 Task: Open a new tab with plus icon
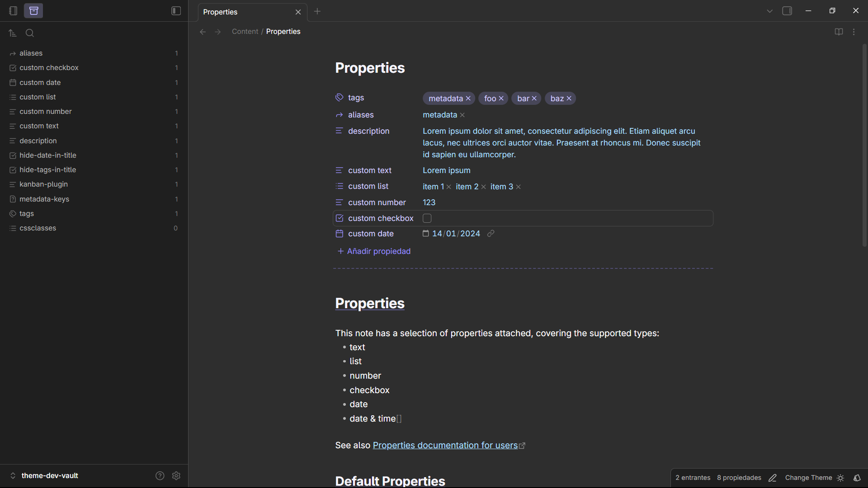click(x=317, y=11)
